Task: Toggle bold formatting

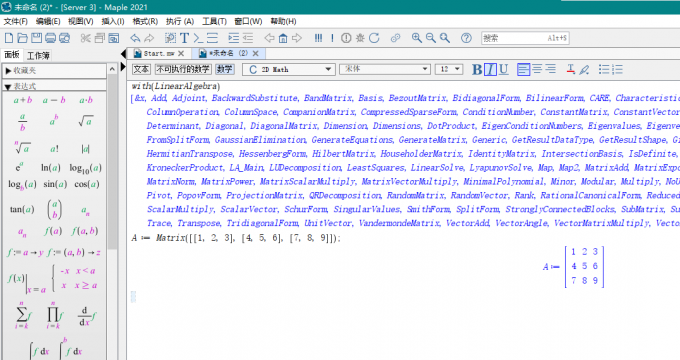Action: [477, 69]
